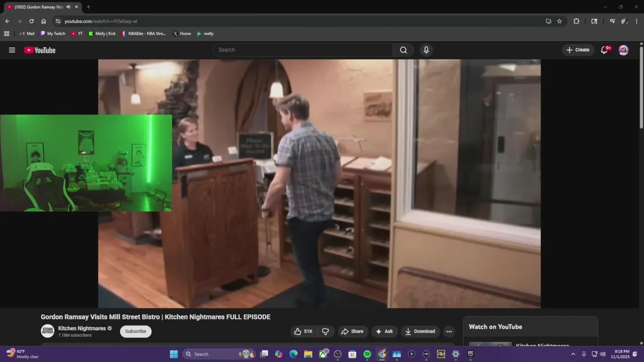Screen dimensions: 644x362
Task: Click the Create button
Action: point(578,50)
